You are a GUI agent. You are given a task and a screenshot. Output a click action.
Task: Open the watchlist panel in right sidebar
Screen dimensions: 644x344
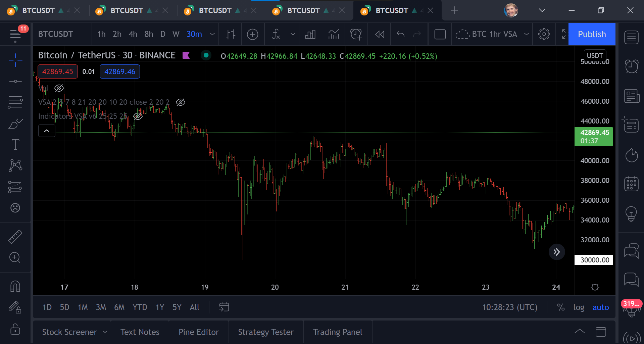point(631,37)
